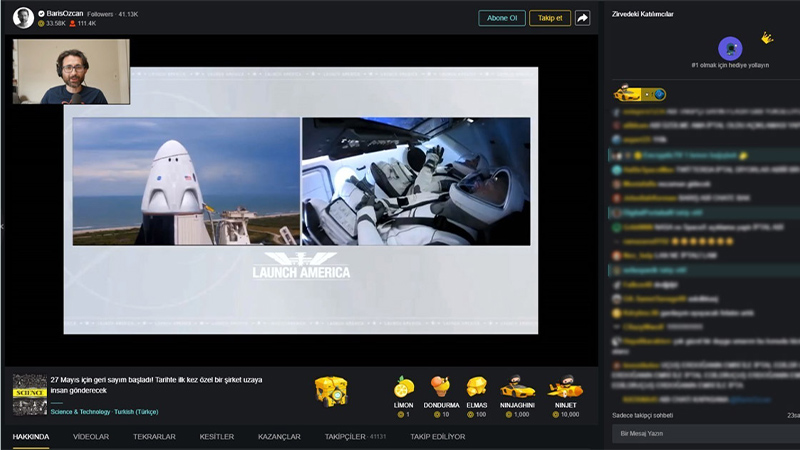Image resolution: width=800 pixels, height=450 pixels.
Task: Click the Science stream thumbnail image
Action: (x=30, y=394)
